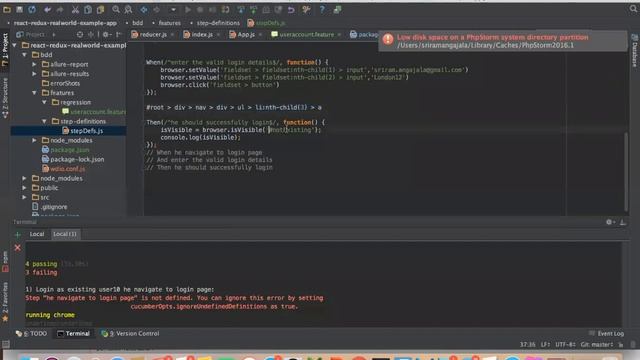Screen dimensions: 640x360
Task: Click Git master branch in status bar
Action: (597, 345)
